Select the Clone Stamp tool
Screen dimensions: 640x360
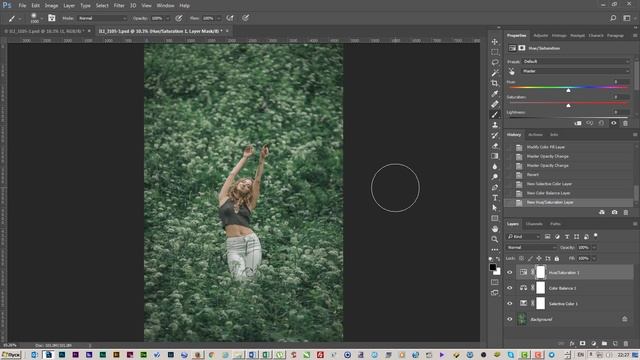pos(495,125)
